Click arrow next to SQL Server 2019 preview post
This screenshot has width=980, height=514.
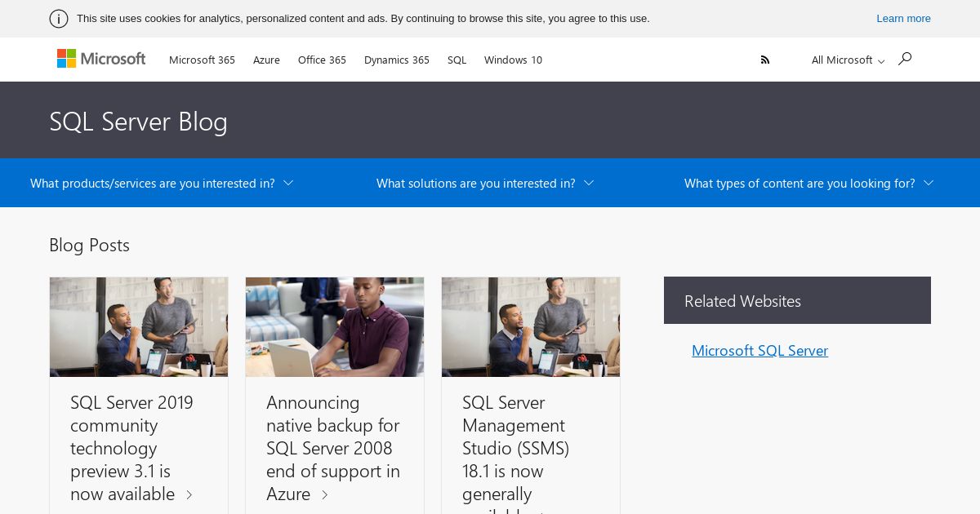click(x=189, y=494)
